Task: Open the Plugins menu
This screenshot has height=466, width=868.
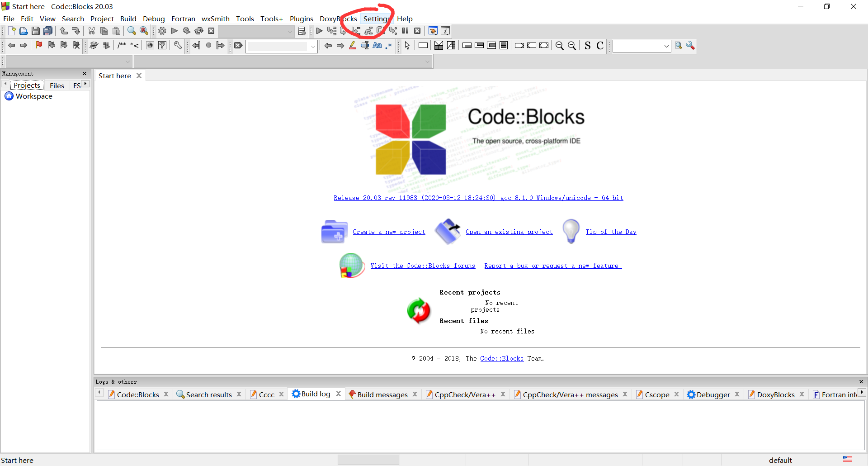Action: pos(301,19)
